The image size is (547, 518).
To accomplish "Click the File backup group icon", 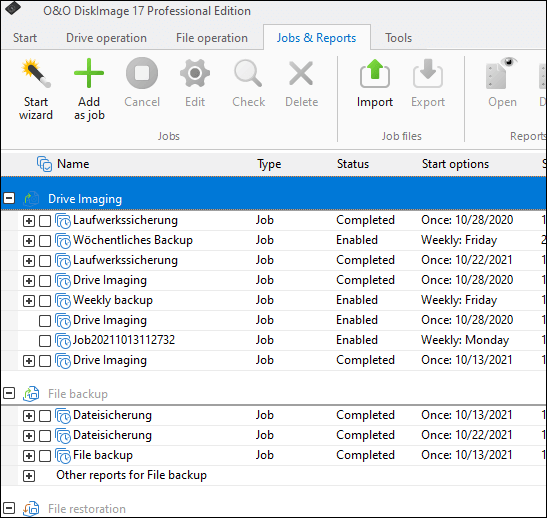I will point(31,394).
